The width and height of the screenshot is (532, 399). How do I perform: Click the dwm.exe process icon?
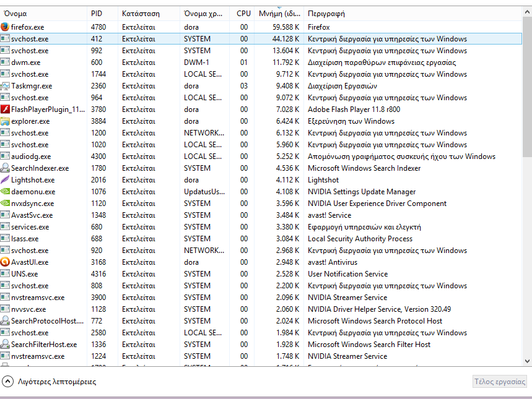(5, 62)
